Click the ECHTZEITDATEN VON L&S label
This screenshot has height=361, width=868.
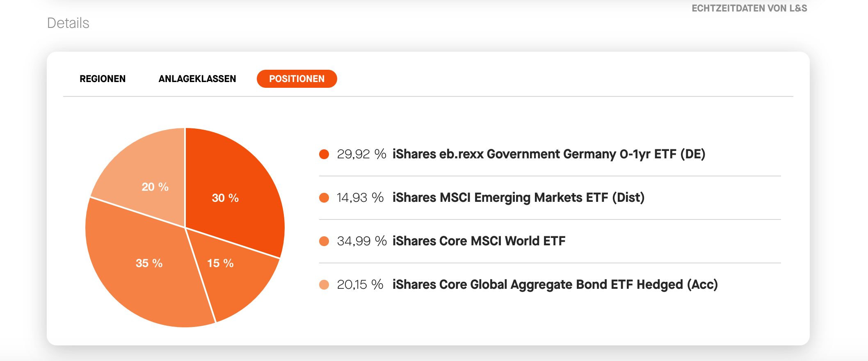point(749,8)
